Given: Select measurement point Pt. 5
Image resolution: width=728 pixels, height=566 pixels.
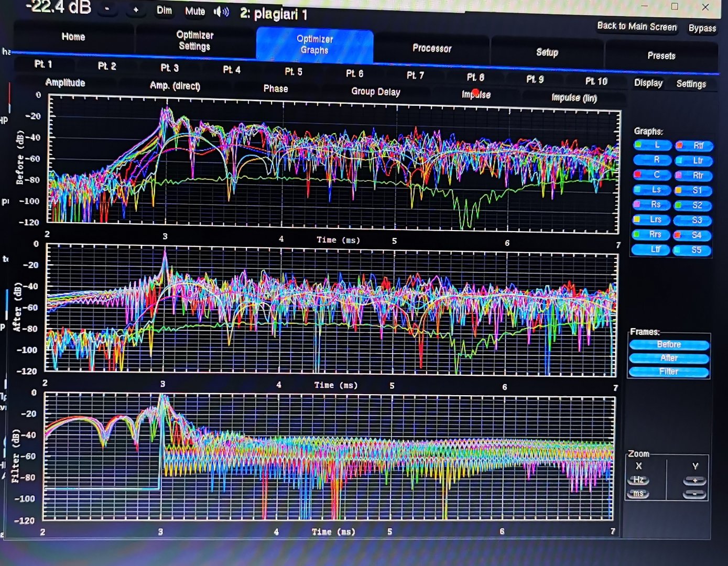Looking at the screenshot, I should 293,72.
